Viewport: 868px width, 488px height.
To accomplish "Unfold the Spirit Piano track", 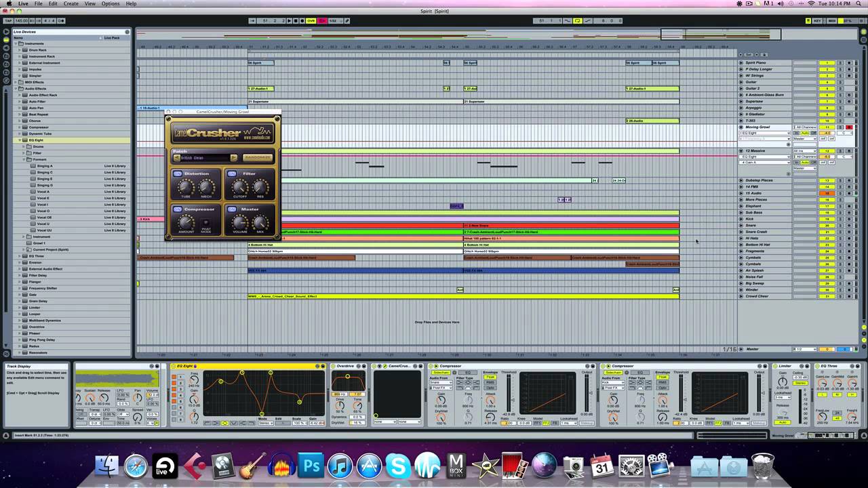I will [x=741, y=62].
